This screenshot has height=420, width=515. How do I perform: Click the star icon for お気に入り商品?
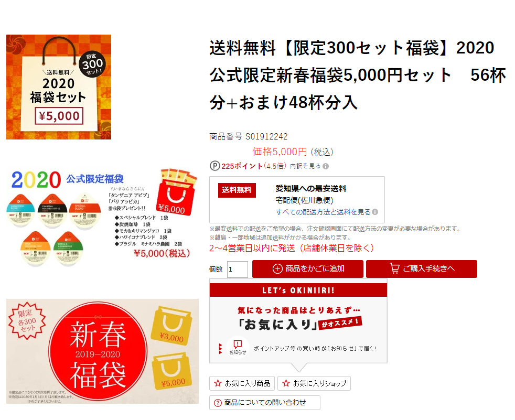tap(218, 383)
